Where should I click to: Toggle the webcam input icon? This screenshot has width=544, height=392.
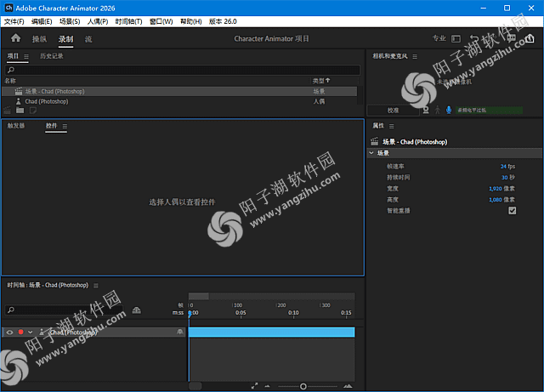point(426,110)
